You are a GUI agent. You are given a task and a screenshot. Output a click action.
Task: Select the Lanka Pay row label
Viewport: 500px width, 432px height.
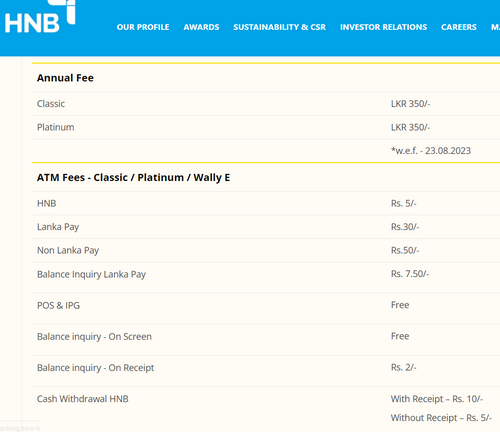point(58,227)
